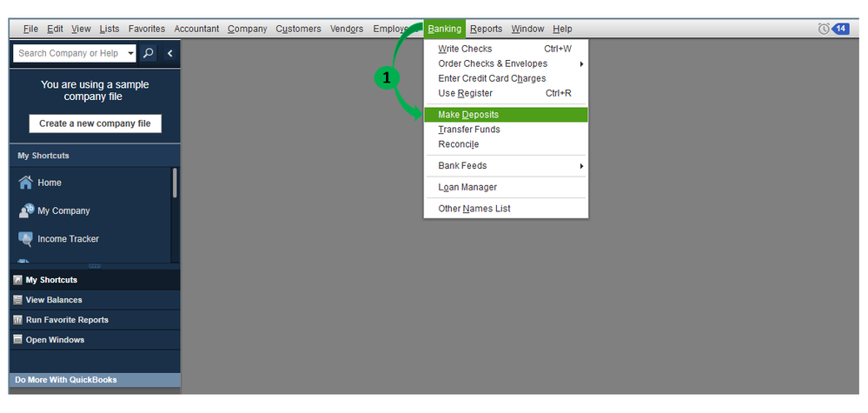
Task: Open the View menu
Action: click(x=81, y=29)
